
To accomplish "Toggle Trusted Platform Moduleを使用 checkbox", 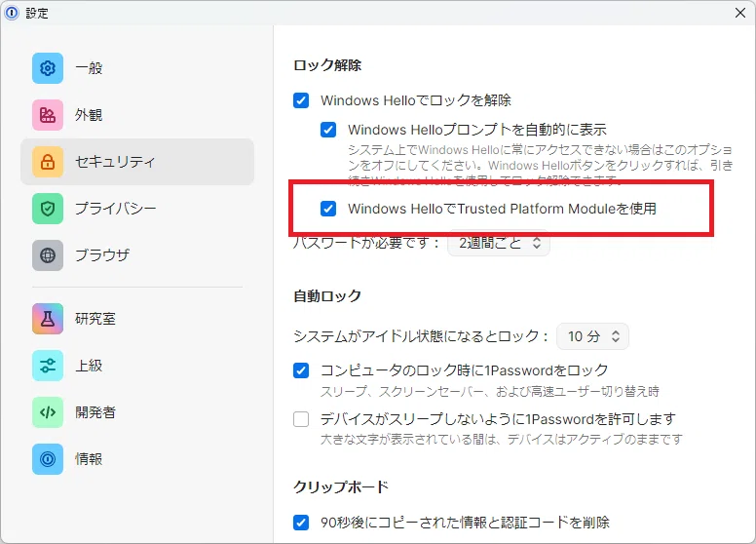I will click(x=328, y=209).
